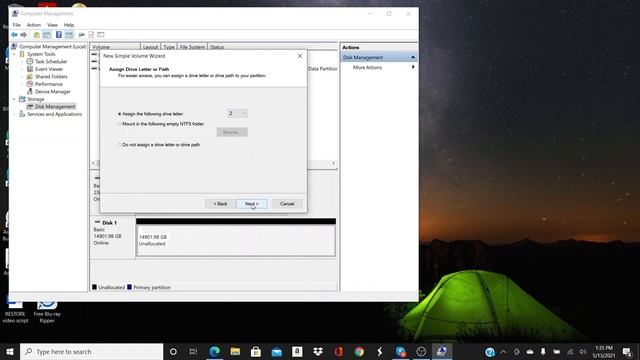Click the Status column header
This screenshot has height=360, width=640.
217,47
